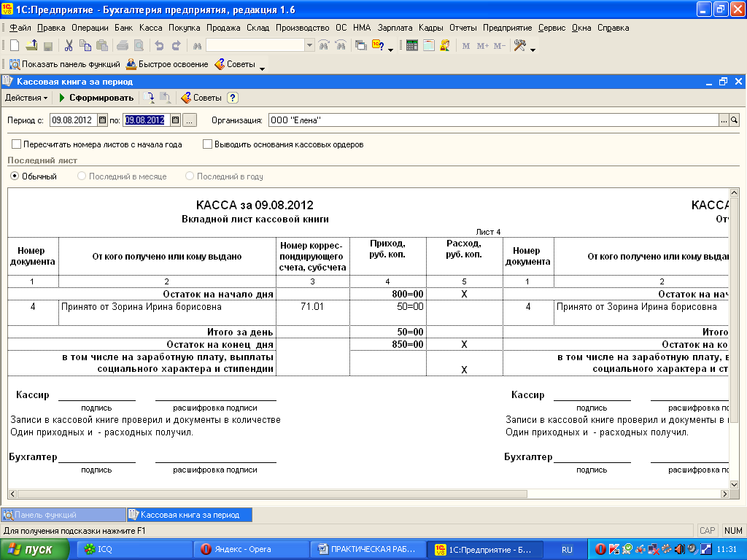Click the Print preview icon
Screen dimensions: 747x560
click(139, 46)
